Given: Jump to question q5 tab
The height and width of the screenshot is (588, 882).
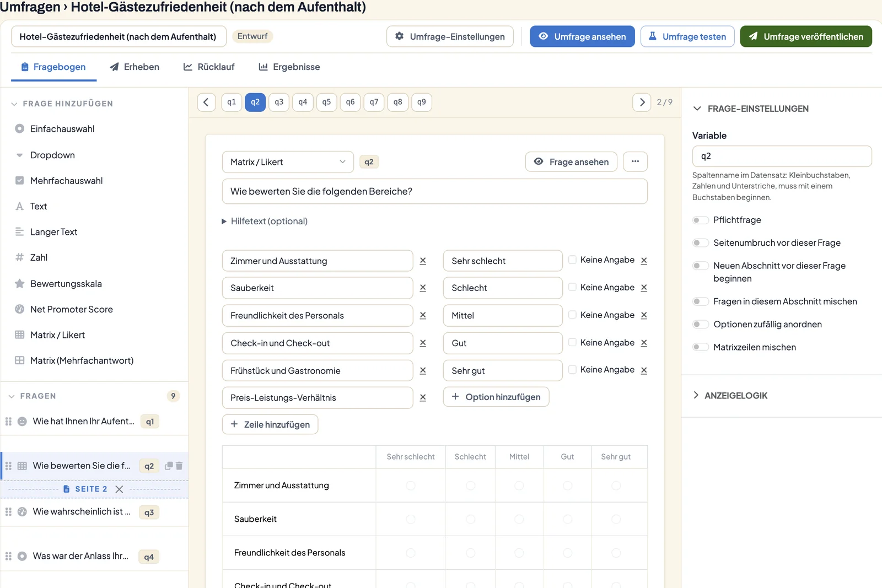Looking at the screenshot, I should click(326, 102).
